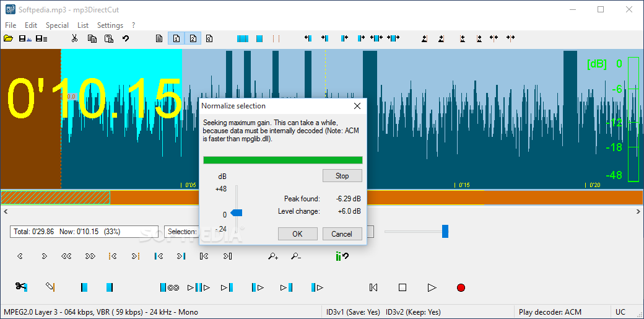Screen dimensions: 644x319
Task: Open the ? help menu
Action: coord(134,25)
